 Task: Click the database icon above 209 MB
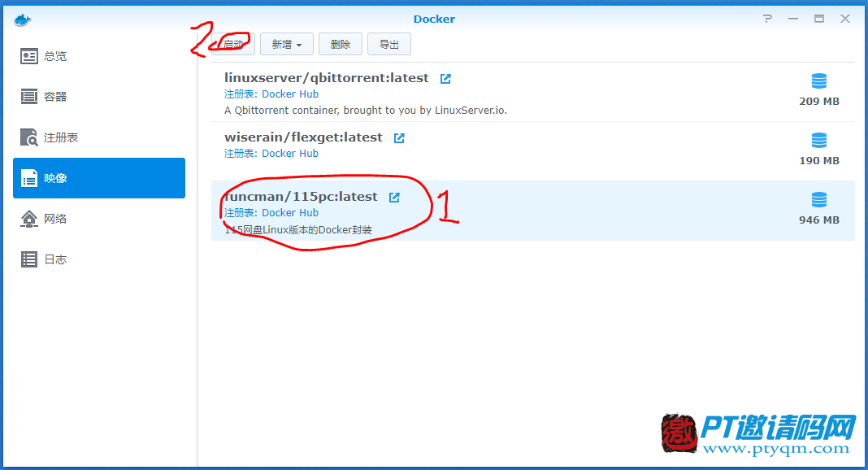818,81
